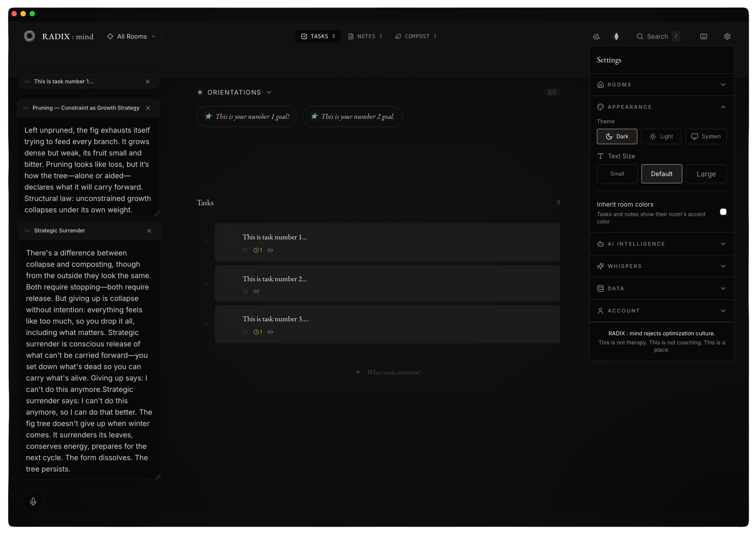This screenshot has width=756, height=535.
Task: Open the keyboard shortcuts icon
Action: click(703, 36)
